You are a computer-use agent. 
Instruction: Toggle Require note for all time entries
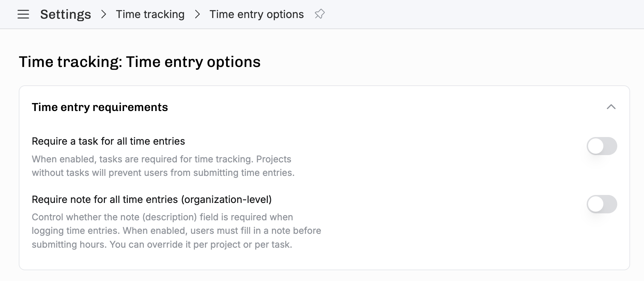(x=602, y=204)
